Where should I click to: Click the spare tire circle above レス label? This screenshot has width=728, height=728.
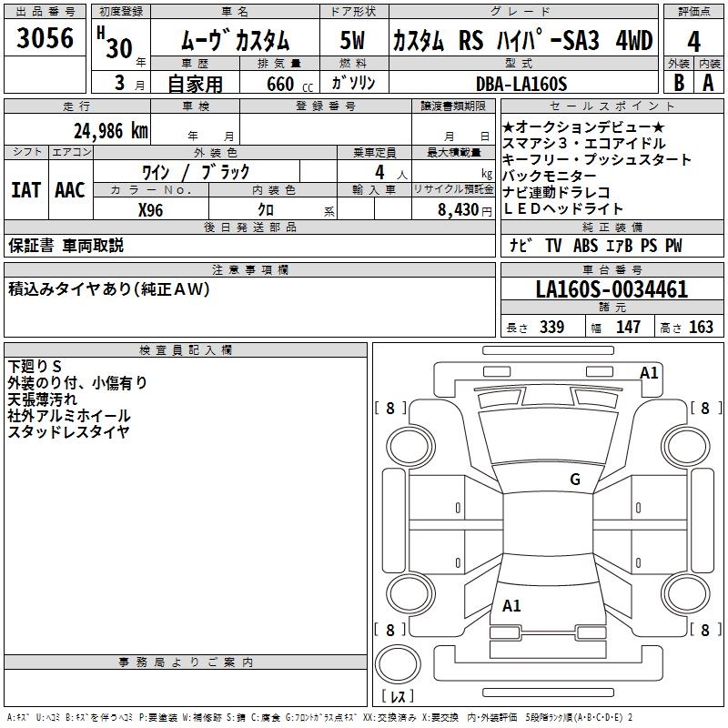click(x=398, y=664)
